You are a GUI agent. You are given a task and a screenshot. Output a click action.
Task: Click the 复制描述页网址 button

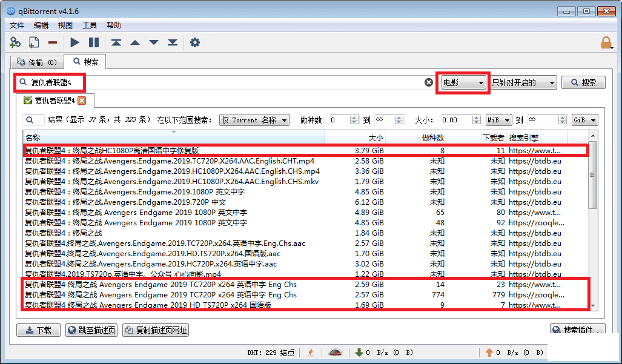point(156,330)
